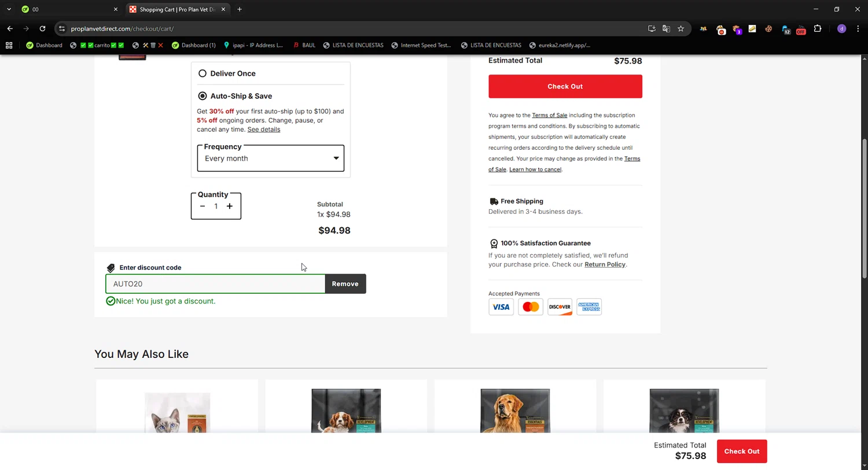Click the American Express payment icon
Viewport: 868px width, 470px height.
coord(589,307)
